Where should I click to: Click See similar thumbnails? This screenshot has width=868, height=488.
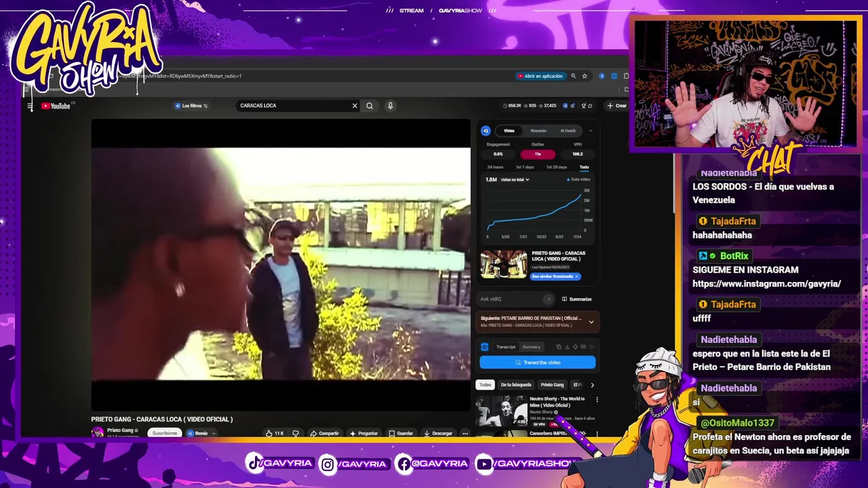(x=555, y=277)
